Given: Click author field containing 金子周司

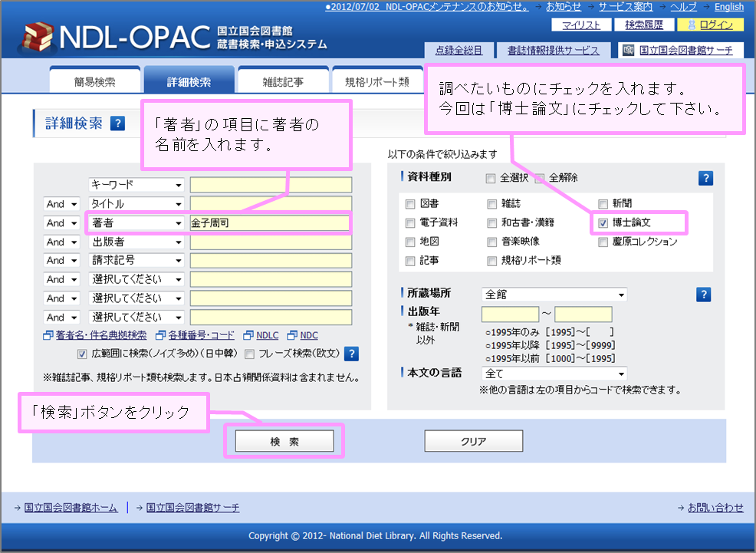Looking at the screenshot, I should pos(271,222).
